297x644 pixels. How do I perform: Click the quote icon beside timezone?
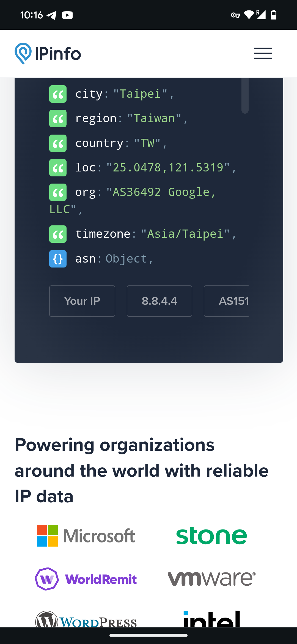[58, 234]
